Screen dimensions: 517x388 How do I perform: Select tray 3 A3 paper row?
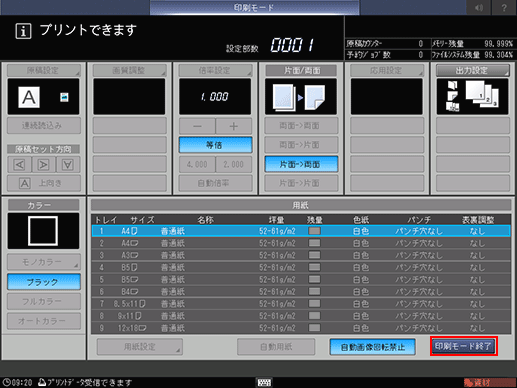[301, 255]
